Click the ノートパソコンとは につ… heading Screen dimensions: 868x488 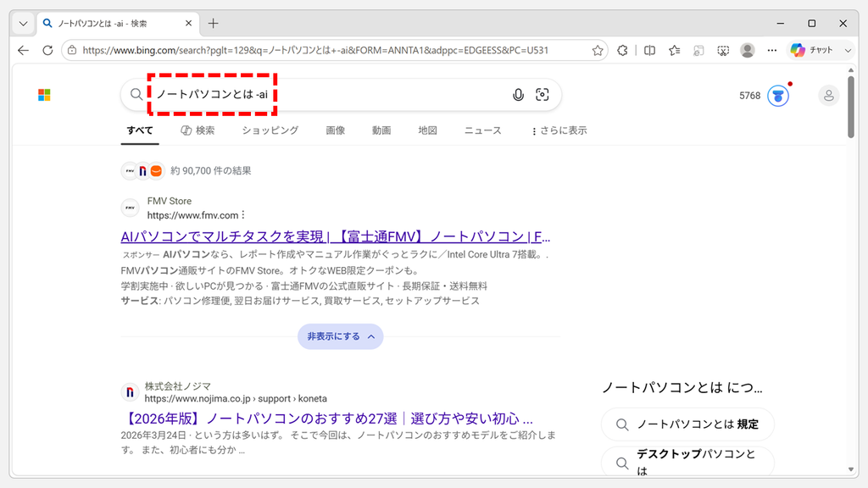[x=682, y=388]
